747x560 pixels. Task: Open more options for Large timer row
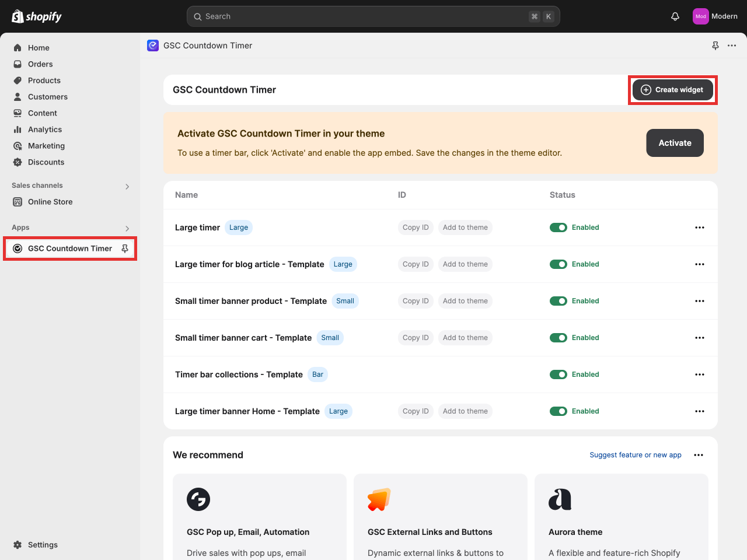tap(700, 228)
